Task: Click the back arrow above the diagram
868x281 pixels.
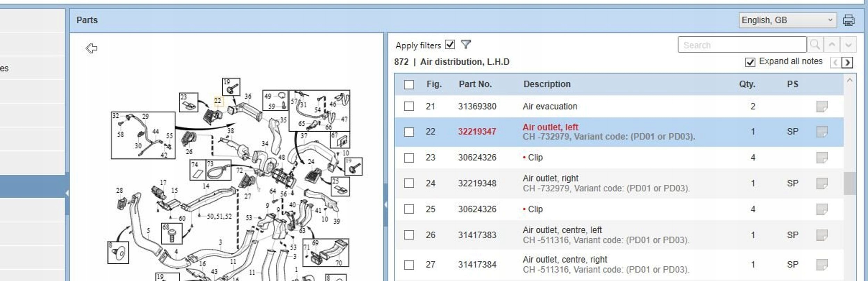Action: point(91,48)
